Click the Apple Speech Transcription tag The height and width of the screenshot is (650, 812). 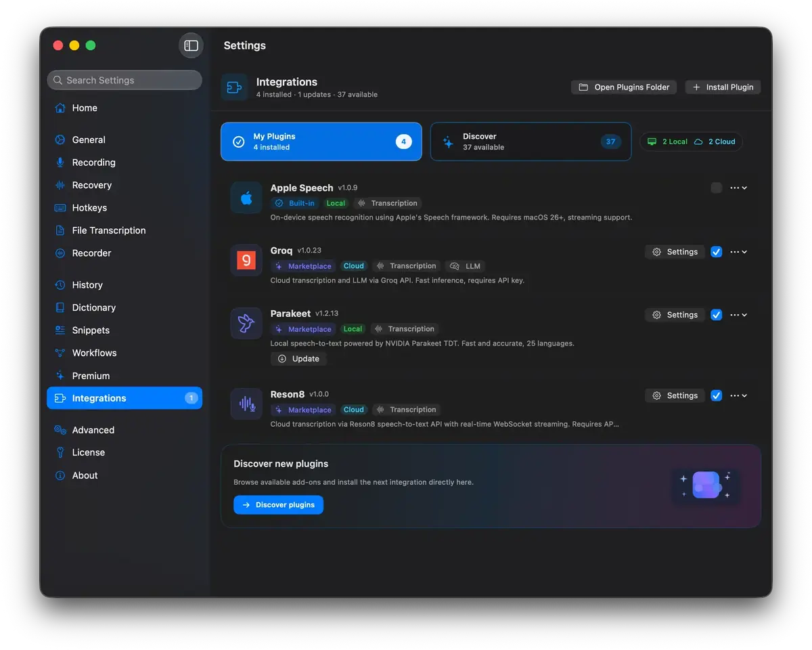(x=387, y=203)
